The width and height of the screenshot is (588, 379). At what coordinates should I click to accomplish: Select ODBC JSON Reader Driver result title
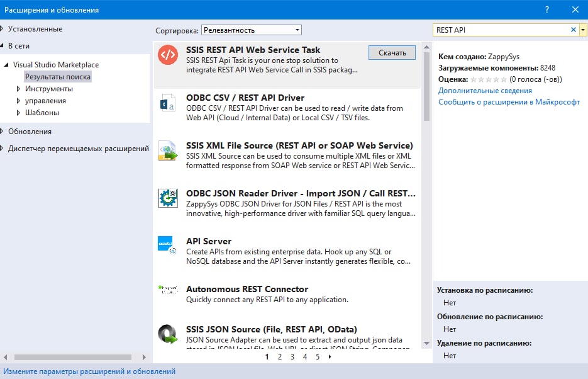pos(301,193)
